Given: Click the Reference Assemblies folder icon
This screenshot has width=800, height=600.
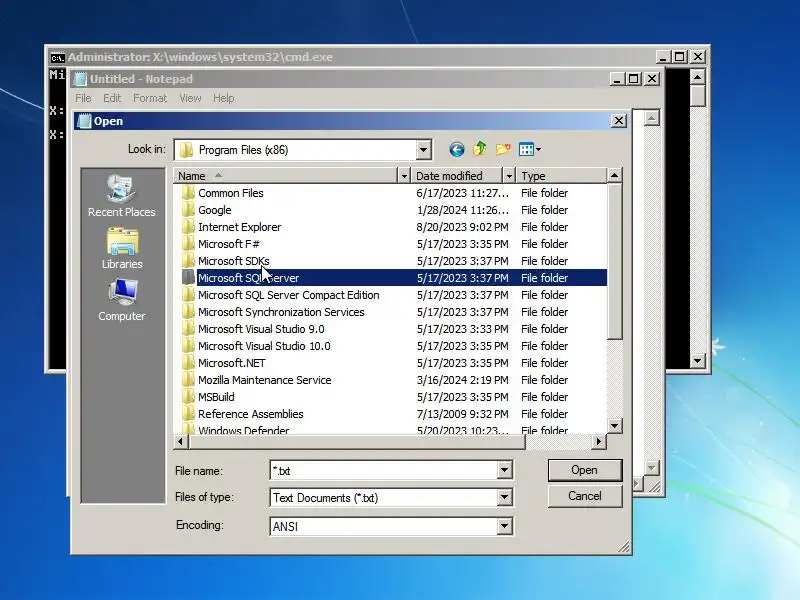Looking at the screenshot, I should [188, 414].
